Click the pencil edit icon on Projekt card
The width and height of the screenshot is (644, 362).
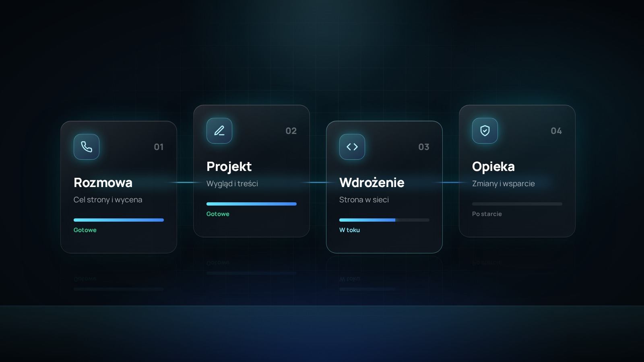219,131
